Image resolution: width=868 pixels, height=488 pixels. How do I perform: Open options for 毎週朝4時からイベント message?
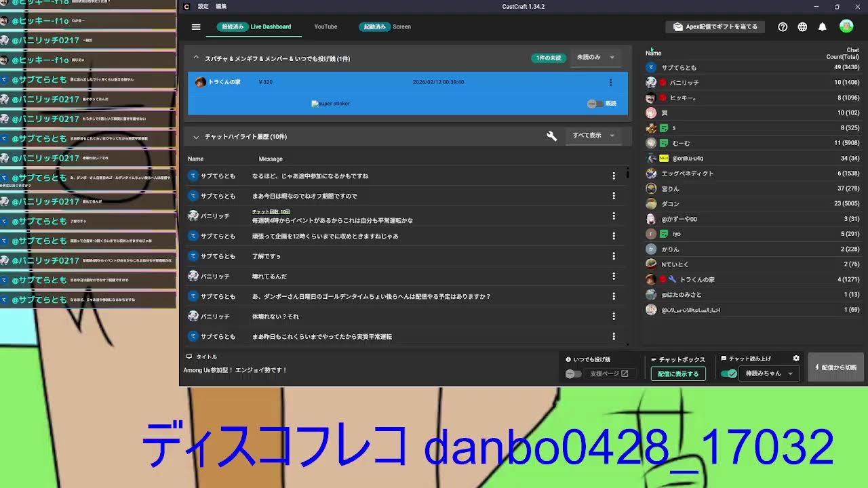tap(614, 216)
